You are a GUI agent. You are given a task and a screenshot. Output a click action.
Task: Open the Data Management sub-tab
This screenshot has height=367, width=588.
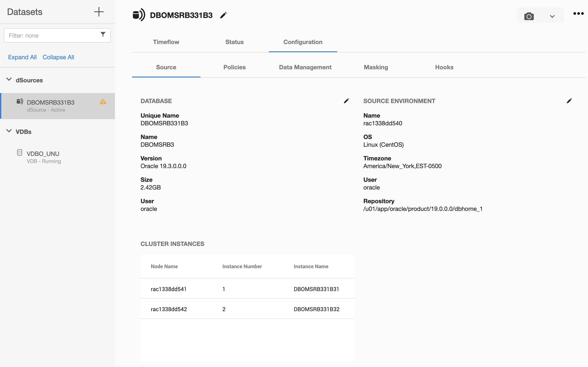point(305,67)
